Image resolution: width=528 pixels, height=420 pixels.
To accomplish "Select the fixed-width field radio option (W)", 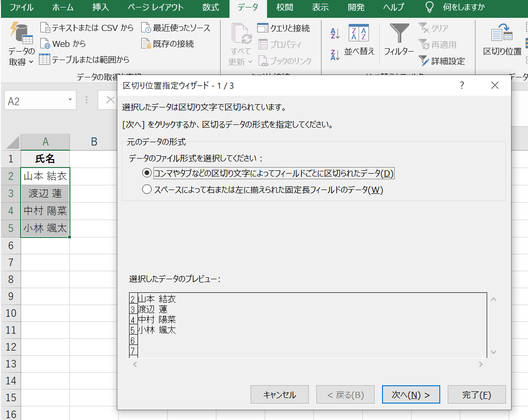I will tap(147, 190).
